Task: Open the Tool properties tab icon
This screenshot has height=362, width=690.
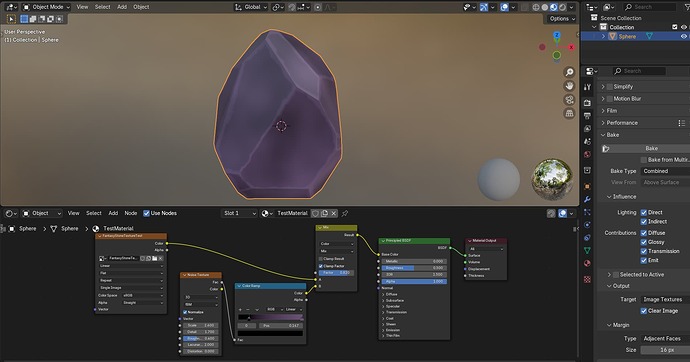Action: point(587,87)
